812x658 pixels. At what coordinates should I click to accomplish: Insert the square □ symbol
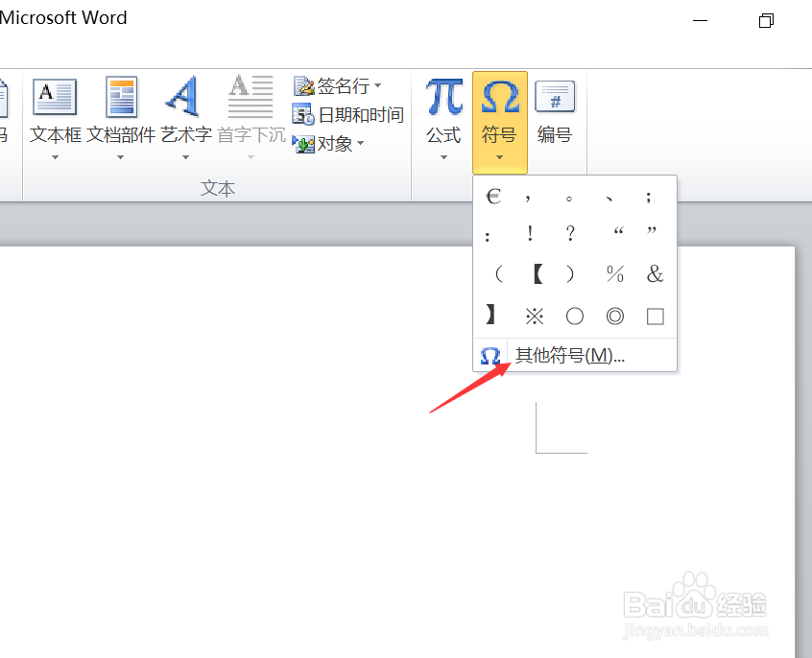tap(656, 316)
